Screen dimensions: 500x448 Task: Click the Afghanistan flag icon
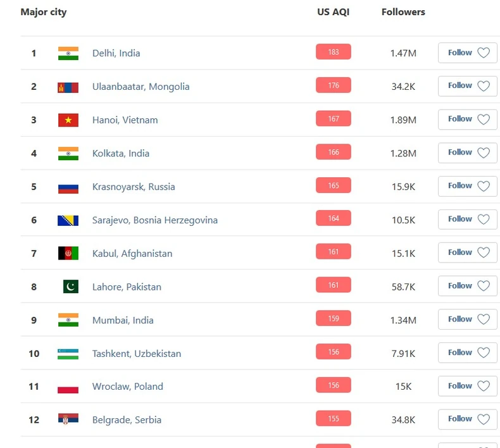tap(68, 253)
